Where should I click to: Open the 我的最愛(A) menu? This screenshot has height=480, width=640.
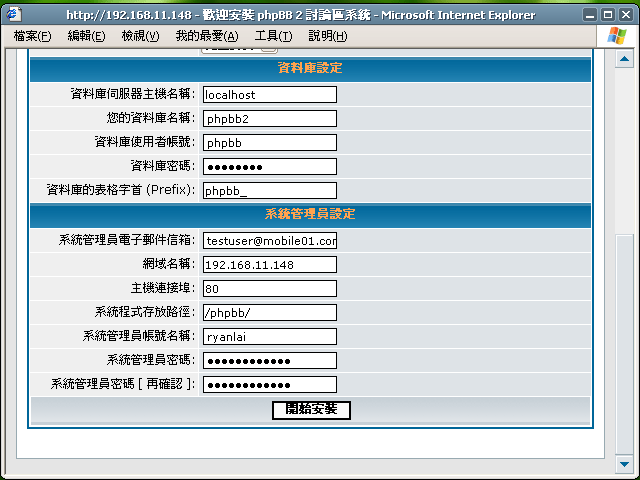pyautogui.click(x=207, y=36)
